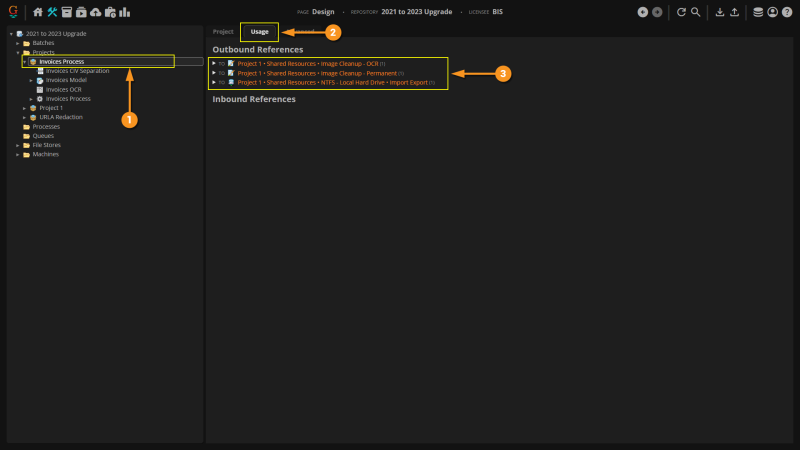Click the upload icon in the header
The width and height of the screenshot is (800, 450).
(734, 12)
